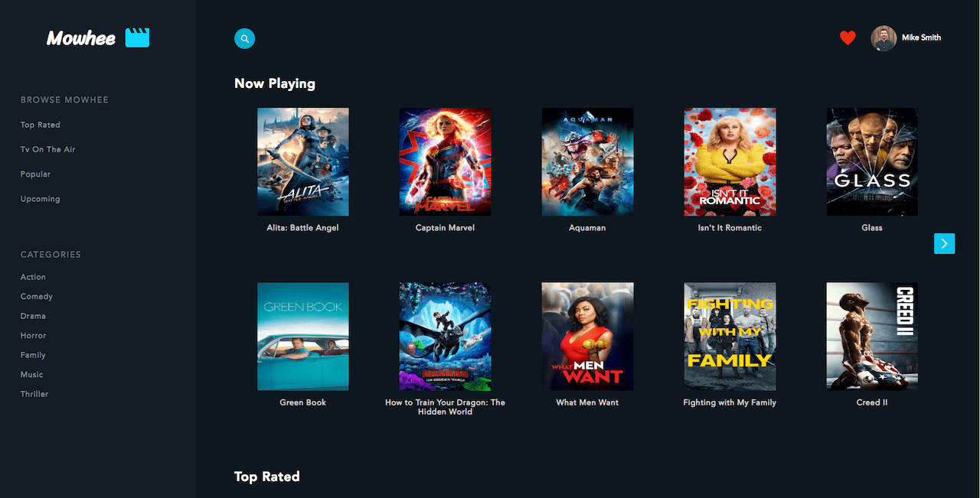The height and width of the screenshot is (498, 980).
Task: Click the Mowhee logo text
Action: tap(81, 38)
